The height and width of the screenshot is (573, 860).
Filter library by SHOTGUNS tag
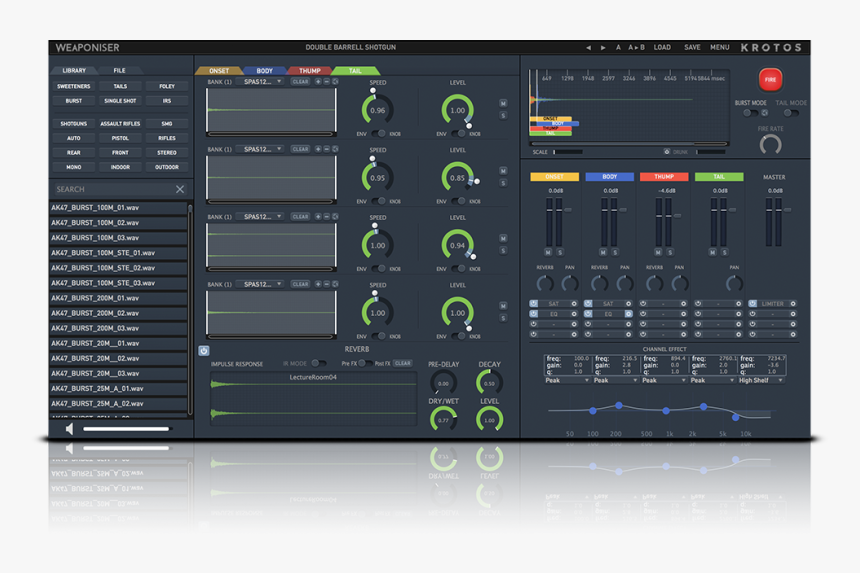[x=74, y=124]
